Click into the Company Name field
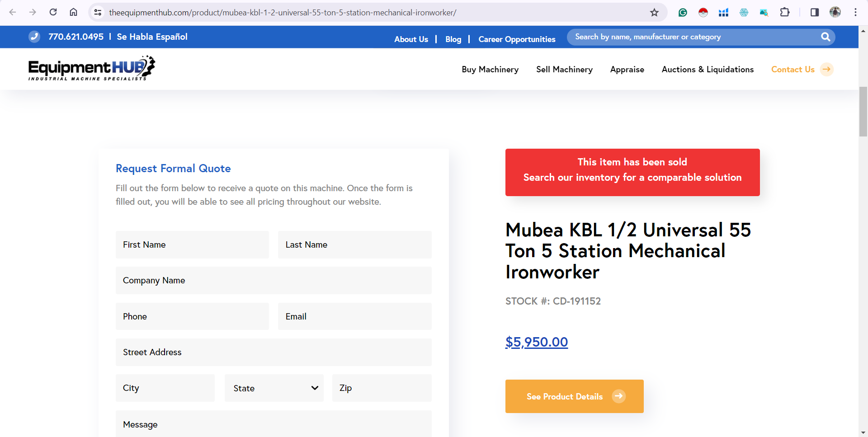Viewport: 868px width, 437px height. pos(274,280)
